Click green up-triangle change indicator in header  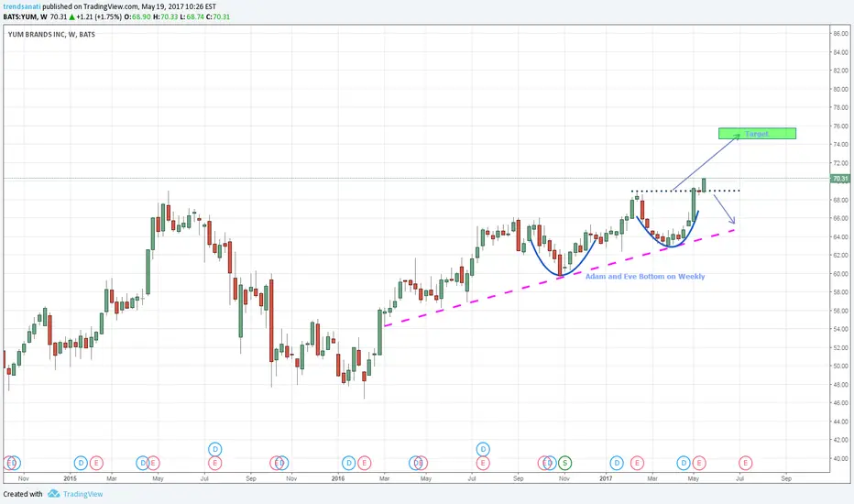pos(71,16)
